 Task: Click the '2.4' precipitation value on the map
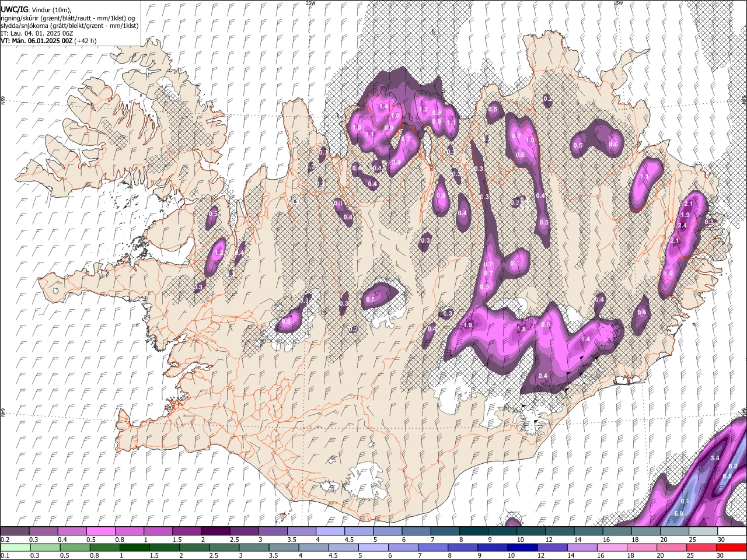click(682, 226)
